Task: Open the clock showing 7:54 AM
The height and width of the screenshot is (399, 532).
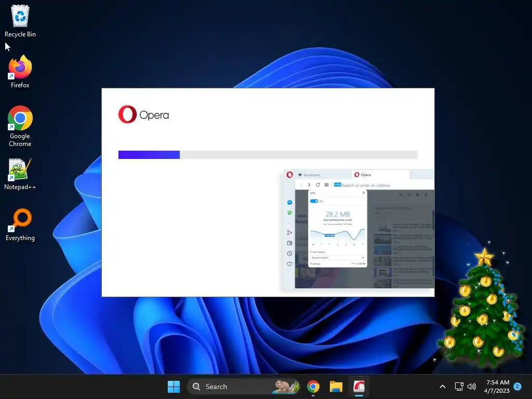Action: click(497, 387)
